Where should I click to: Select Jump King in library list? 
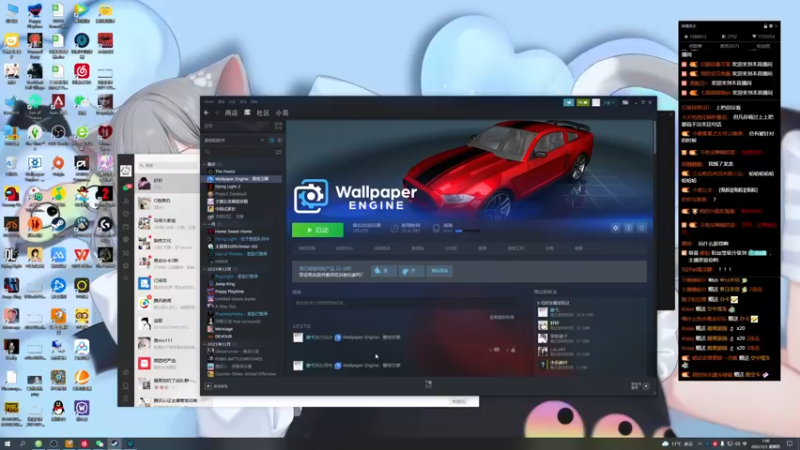224,284
